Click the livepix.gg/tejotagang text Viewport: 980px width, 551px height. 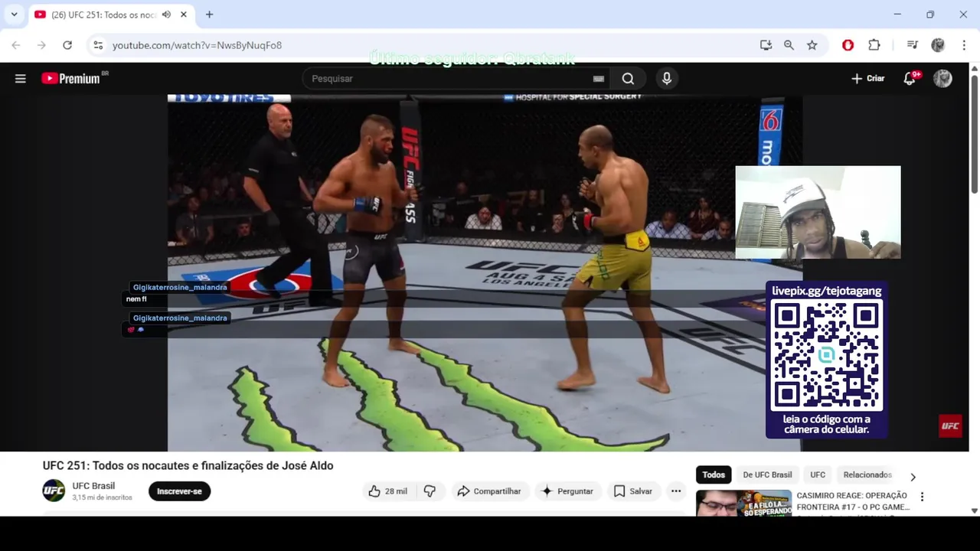(x=827, y=291)
